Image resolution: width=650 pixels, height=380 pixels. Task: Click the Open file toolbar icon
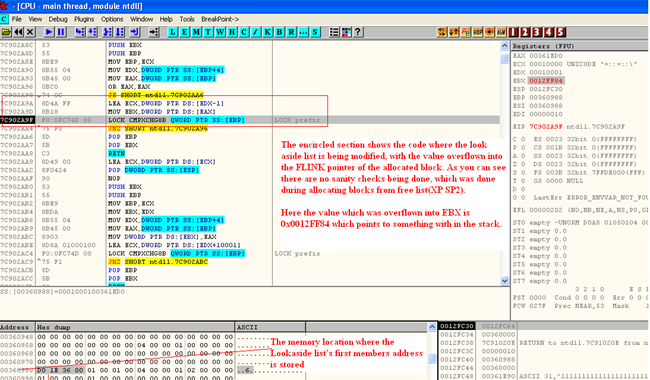(6, 32)
